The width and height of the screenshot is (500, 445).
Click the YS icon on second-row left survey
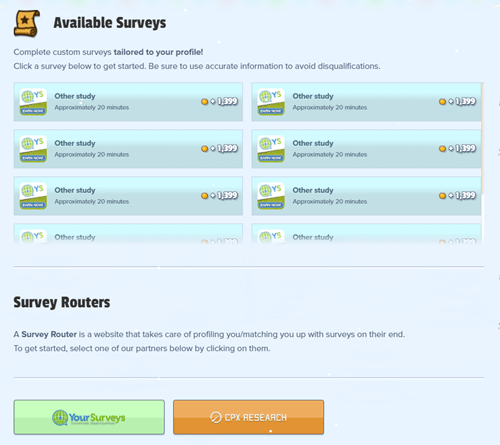click(33, 149)
